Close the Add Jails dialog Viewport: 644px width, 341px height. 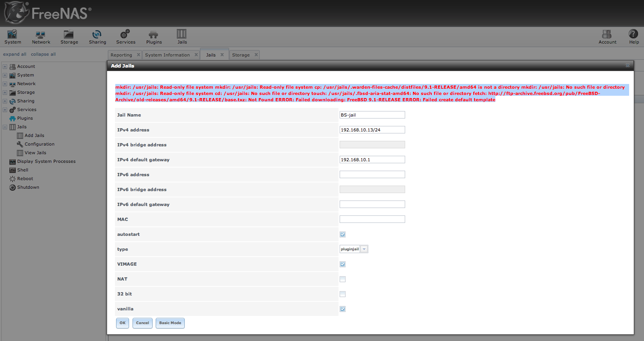click(628, 66)
